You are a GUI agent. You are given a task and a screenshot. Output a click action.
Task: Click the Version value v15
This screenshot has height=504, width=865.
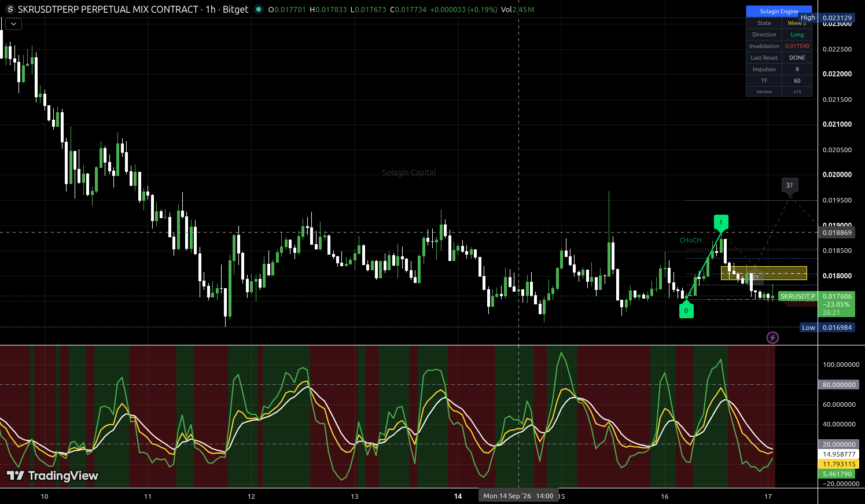click(x=797, y=91)
